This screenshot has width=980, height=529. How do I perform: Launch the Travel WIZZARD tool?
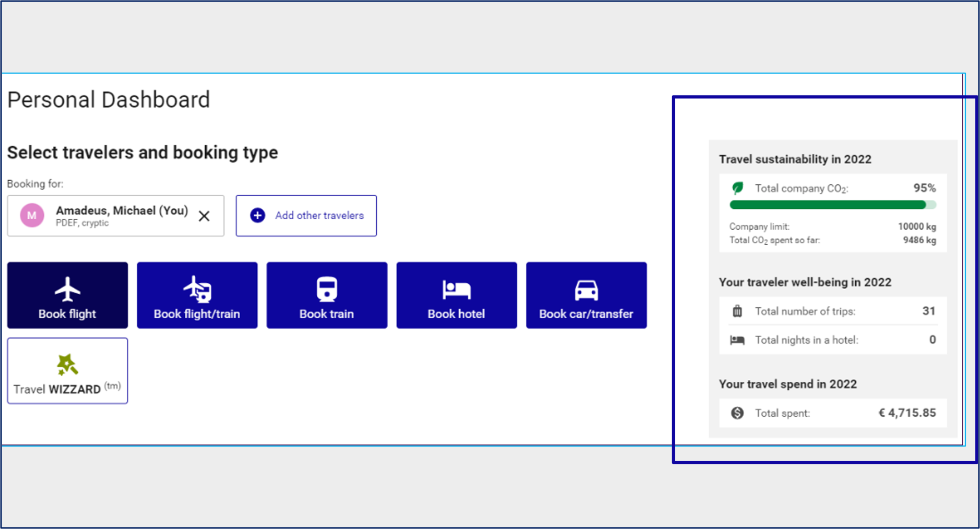click(67, 371)
